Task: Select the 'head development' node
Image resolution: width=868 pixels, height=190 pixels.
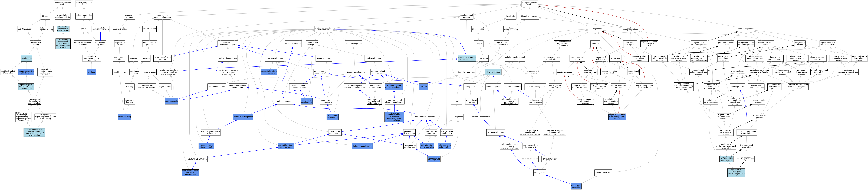Action: (x=293, y=44)
